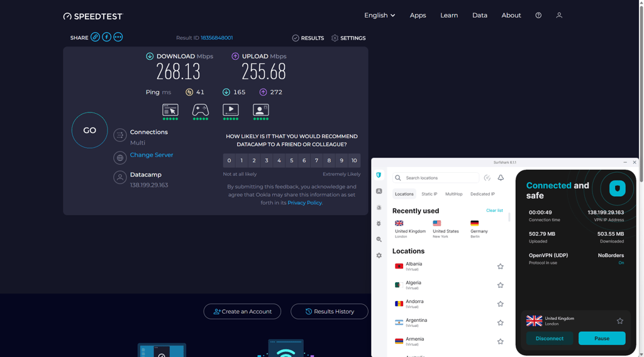Viewport: 644px width, 357px height.
Task: Click the globe icon beside Change Server
Action: (120, 158)
